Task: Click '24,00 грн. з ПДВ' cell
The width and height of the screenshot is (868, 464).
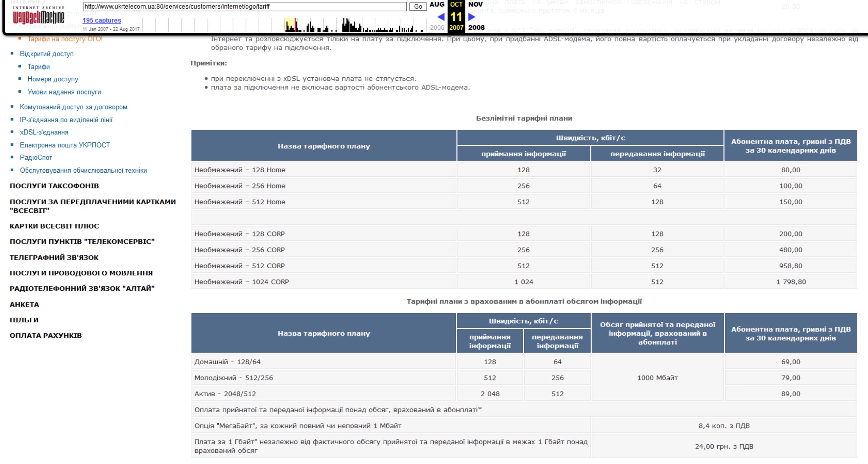Action: (724, 446)
